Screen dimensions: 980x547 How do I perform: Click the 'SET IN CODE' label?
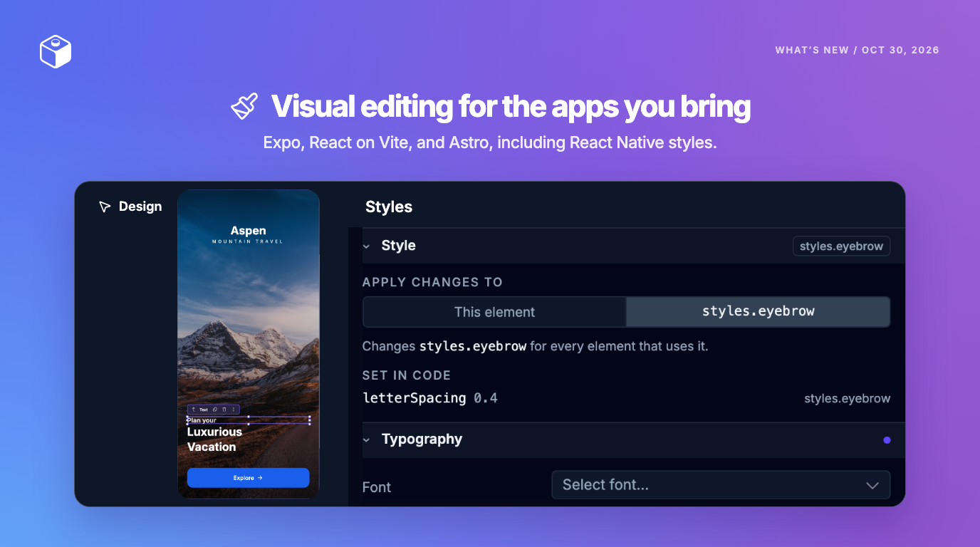(406, 375)
